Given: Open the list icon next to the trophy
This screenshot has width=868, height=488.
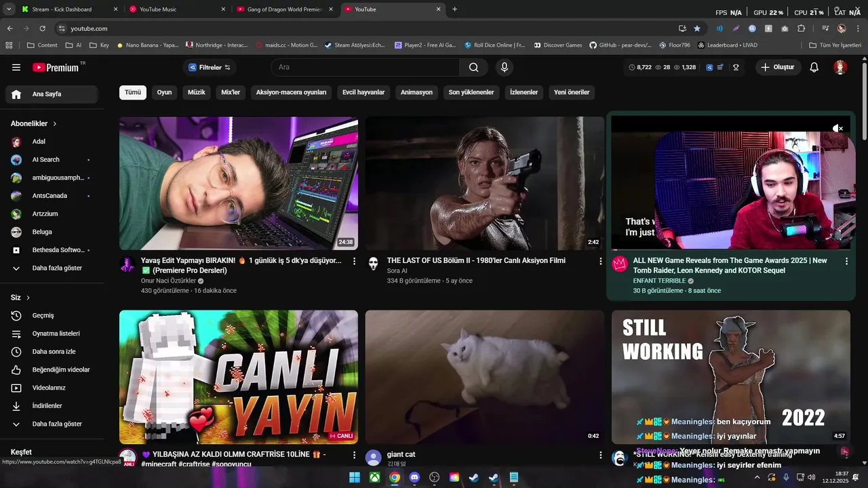Looking at the screenshot, I should pyautogui.click(x=720, y=67).
